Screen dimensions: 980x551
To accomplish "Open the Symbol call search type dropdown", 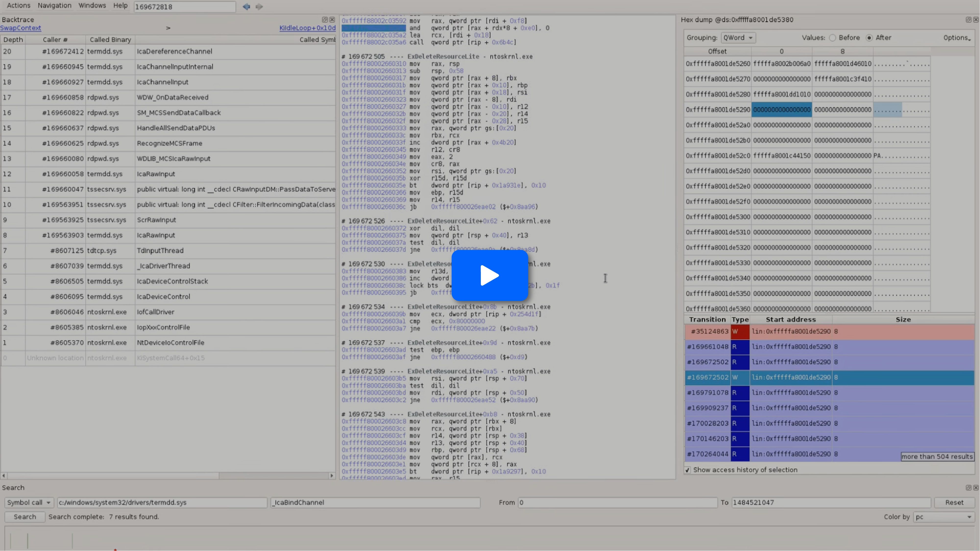I will pos(29,502).
